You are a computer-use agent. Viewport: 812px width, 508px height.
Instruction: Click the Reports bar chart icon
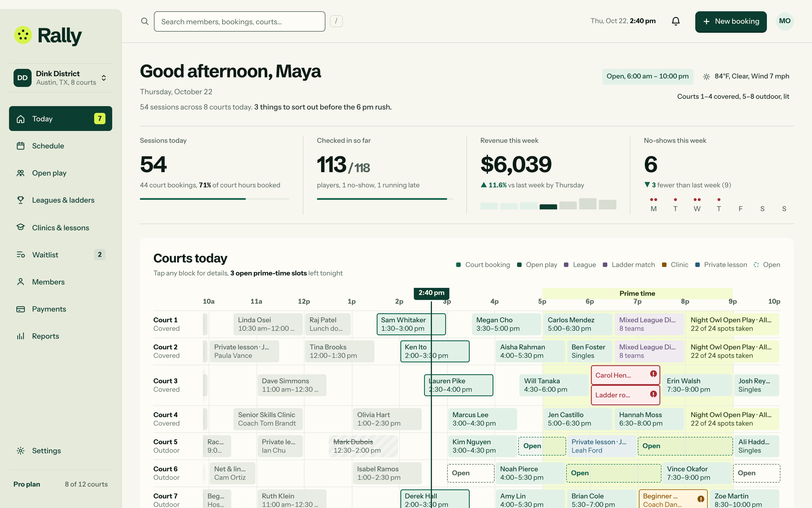point(21,336)
